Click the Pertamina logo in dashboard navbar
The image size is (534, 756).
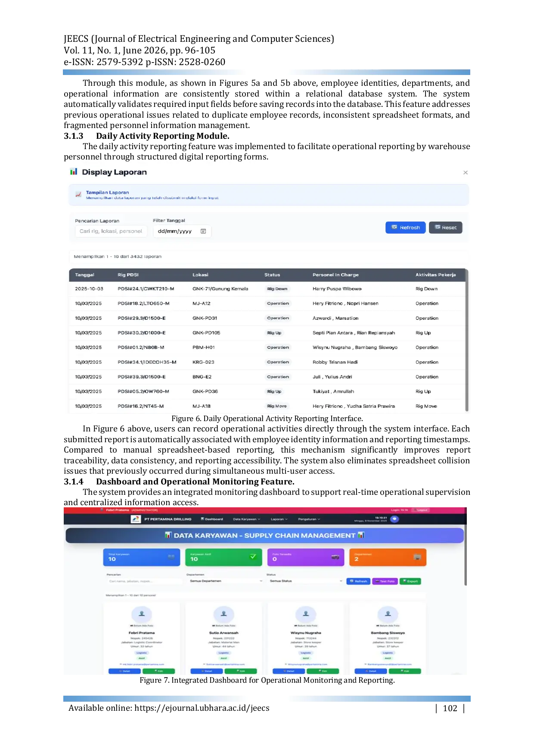pyautogui.click(x=136, y=519)
